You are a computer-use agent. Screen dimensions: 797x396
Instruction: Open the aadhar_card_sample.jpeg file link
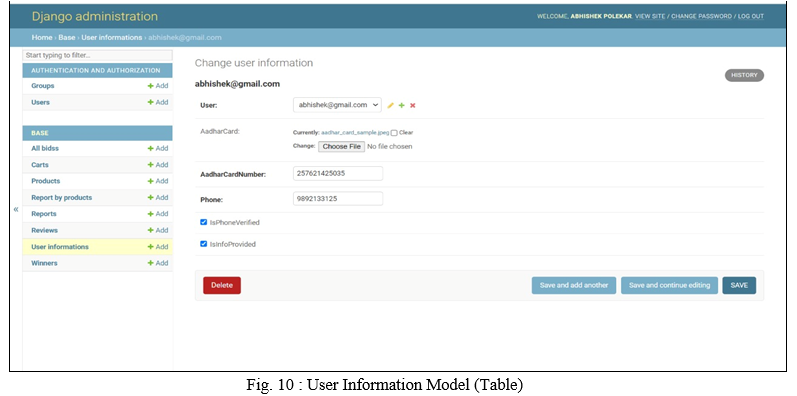pos(355,133)
